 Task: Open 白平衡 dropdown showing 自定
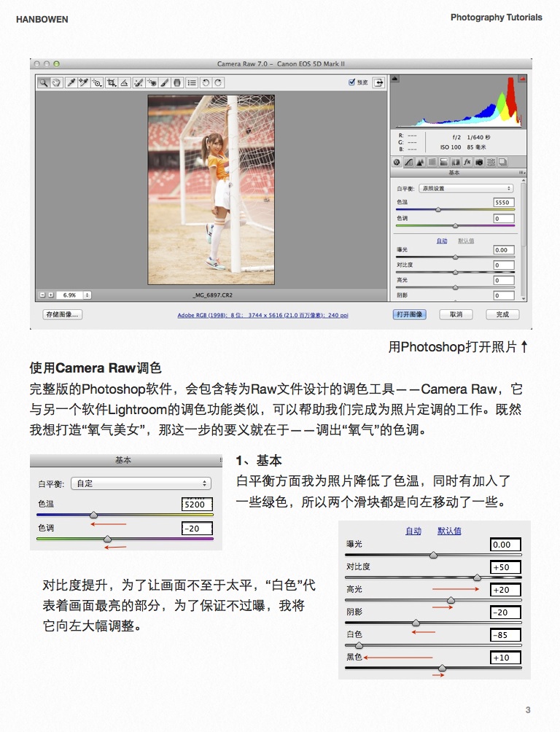(x=141, y=483)
